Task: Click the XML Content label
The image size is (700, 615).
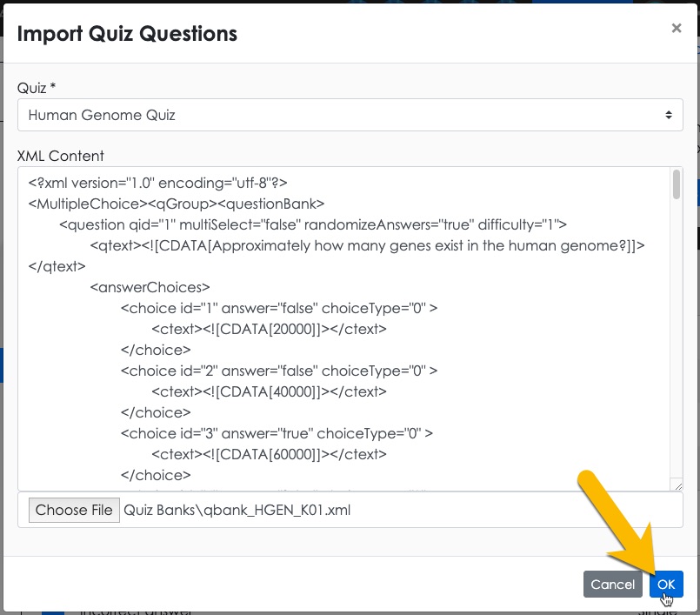Action: [61, 157]
